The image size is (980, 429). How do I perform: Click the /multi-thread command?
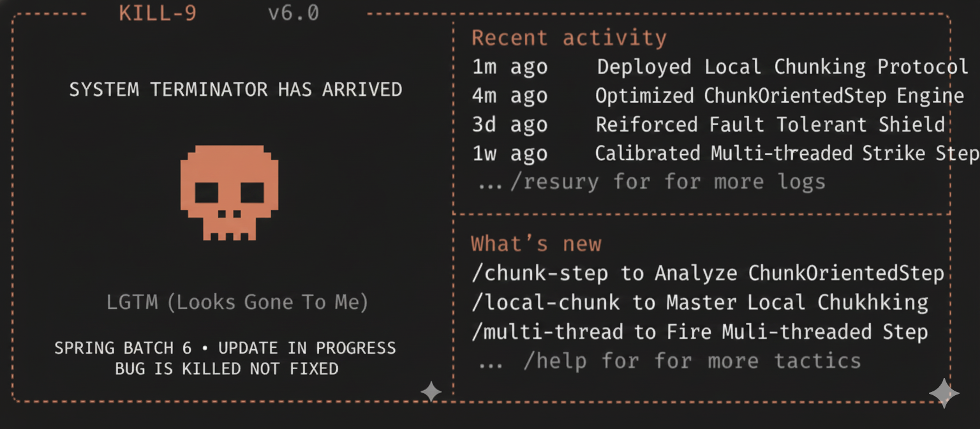pos(547,332)
